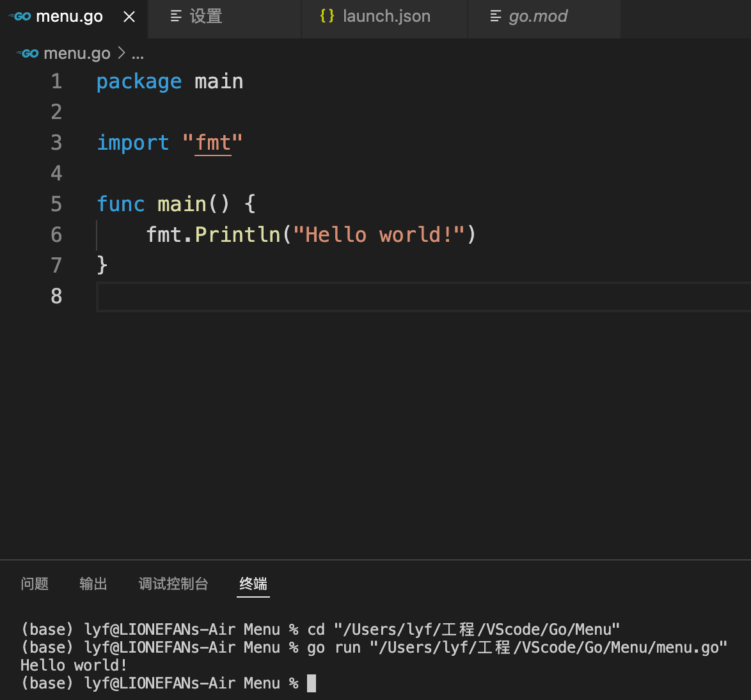Click menu.go in the breadcrumb

click(77, 53)
